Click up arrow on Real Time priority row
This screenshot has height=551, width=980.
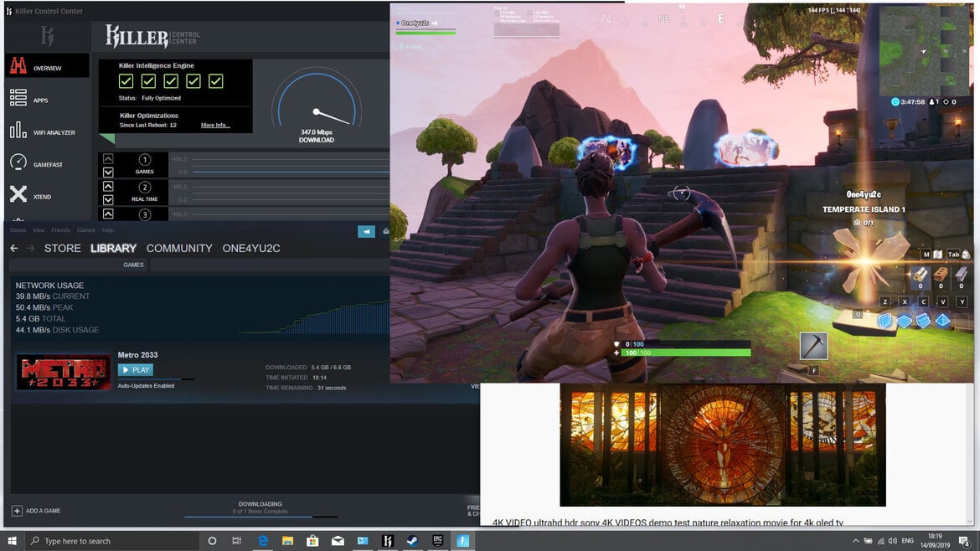click(x=108, y=186)
